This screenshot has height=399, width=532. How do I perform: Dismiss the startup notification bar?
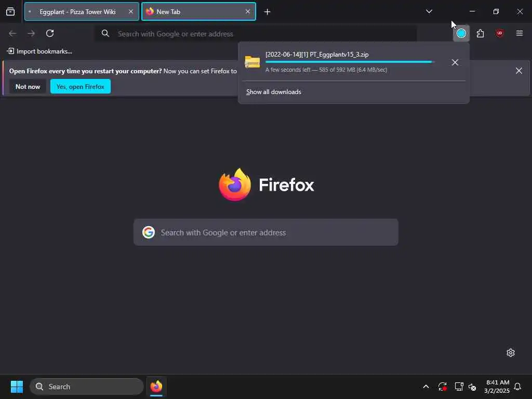click(x=519, y=71)
